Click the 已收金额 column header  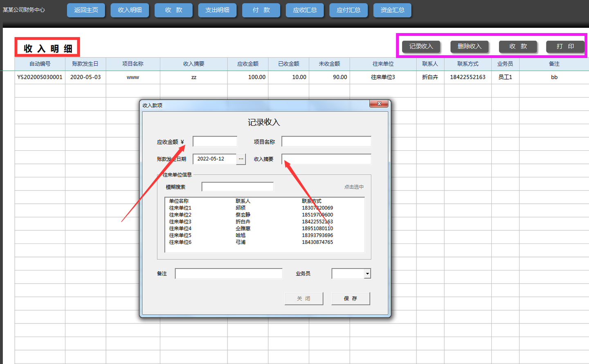289,64
